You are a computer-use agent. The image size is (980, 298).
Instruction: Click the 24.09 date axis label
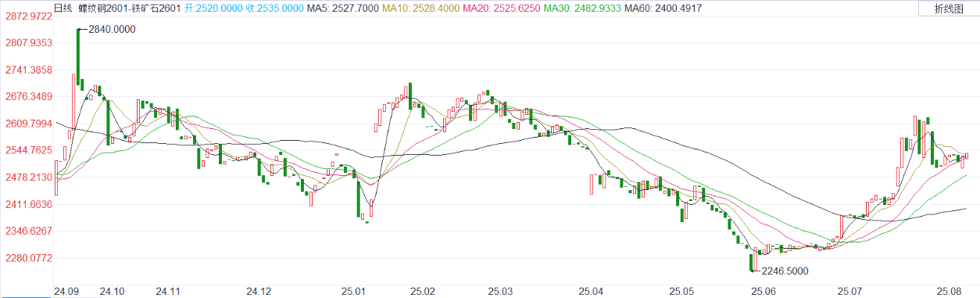coord(67,291)
